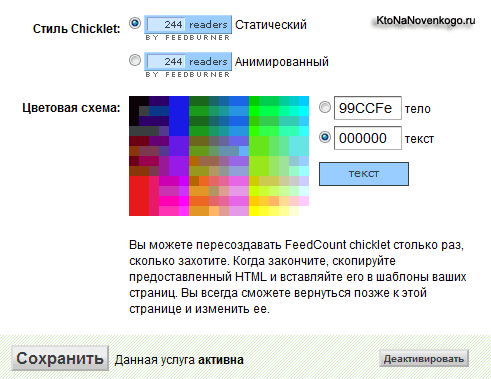Click the Сохранить button
Image resolution: width=491 pixels, height=379 pixels.
coord(60,358)
